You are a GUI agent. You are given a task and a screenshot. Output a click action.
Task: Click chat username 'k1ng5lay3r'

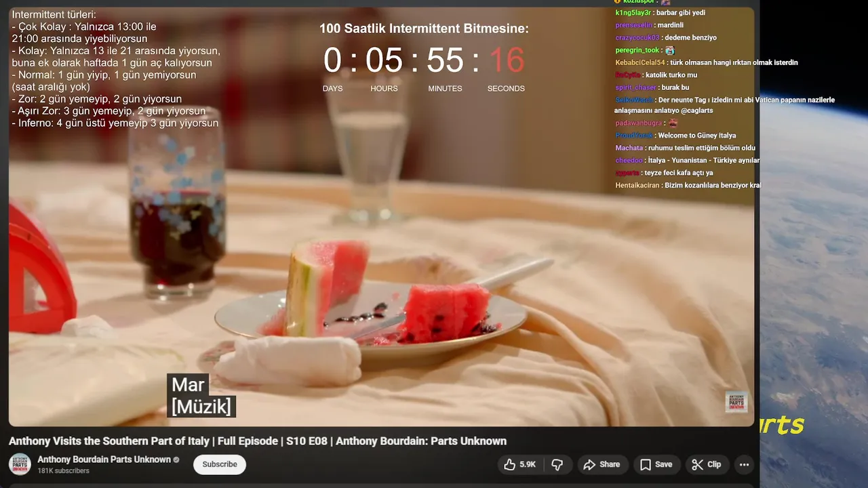[633, 13]
